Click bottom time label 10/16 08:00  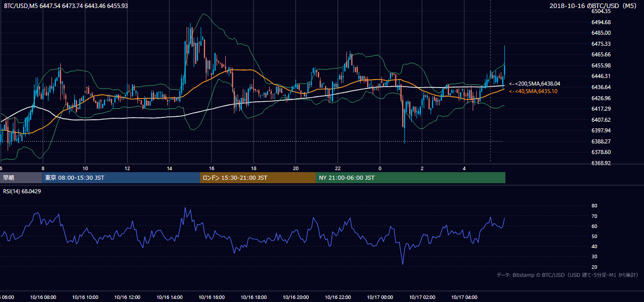(43, 297)
